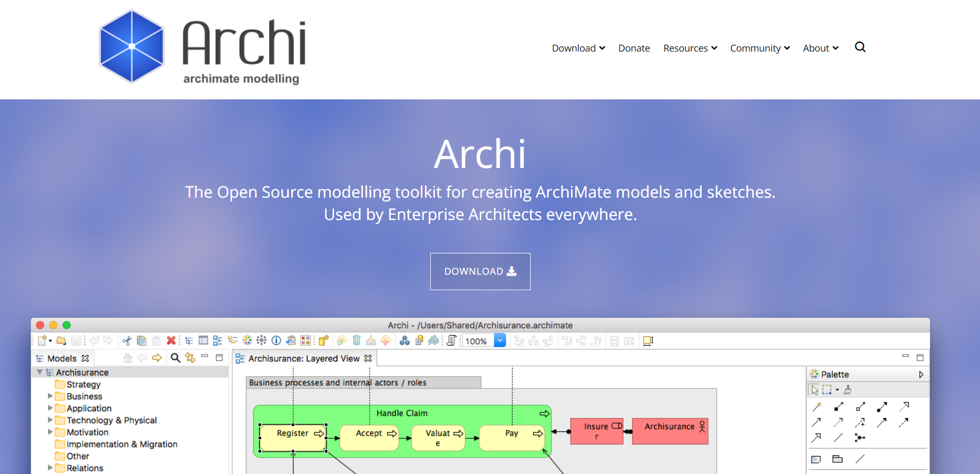Select the Note palette tool

(x=816, y=459)
